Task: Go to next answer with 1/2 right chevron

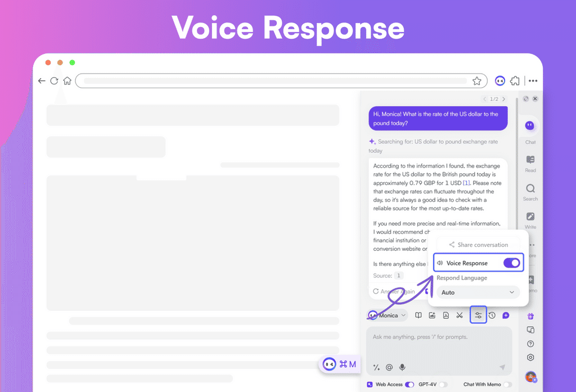Action: coord(503,99)
